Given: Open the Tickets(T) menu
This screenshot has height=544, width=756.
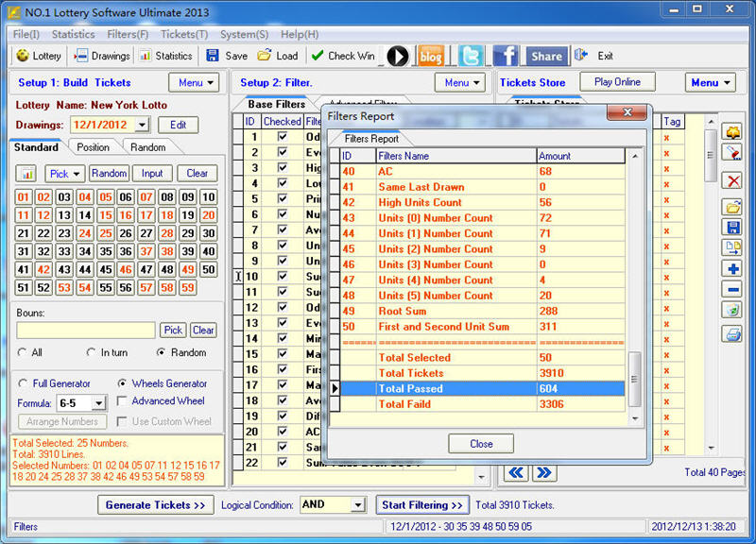Looking at the screenshot, I should pos(184,35).
